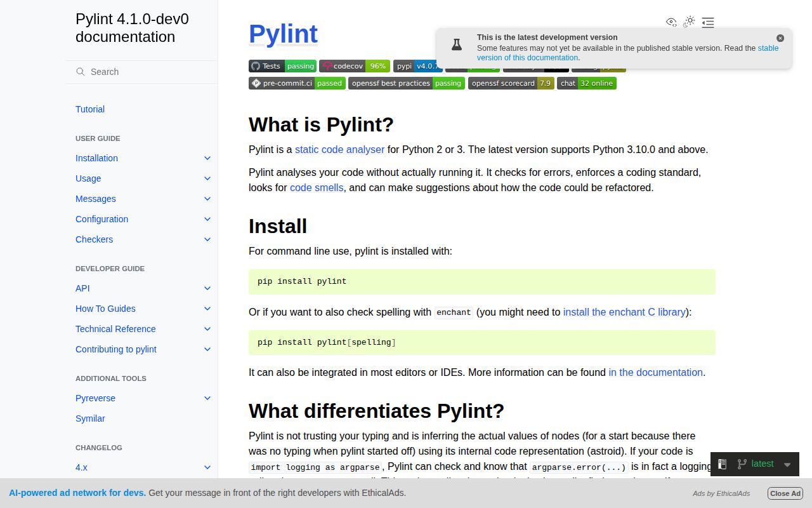
Task: Open Pyreverse tool page
Action: point(95,398)
